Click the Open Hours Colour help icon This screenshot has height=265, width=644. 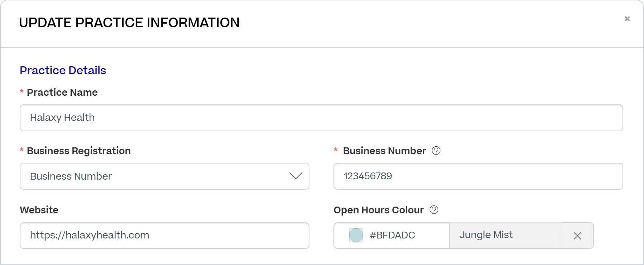pyautogui.click(x=434, y=210)
